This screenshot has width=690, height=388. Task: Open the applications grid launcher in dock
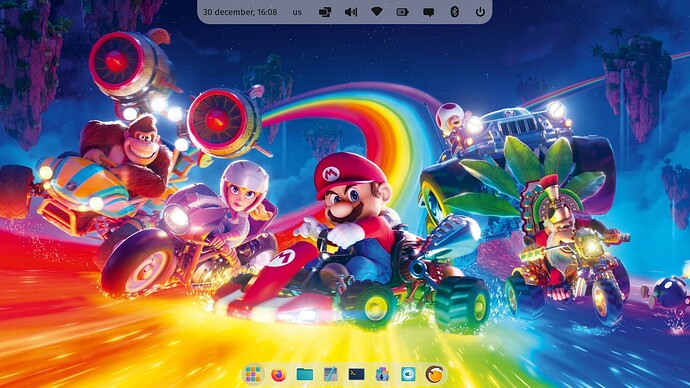(253, 374)
